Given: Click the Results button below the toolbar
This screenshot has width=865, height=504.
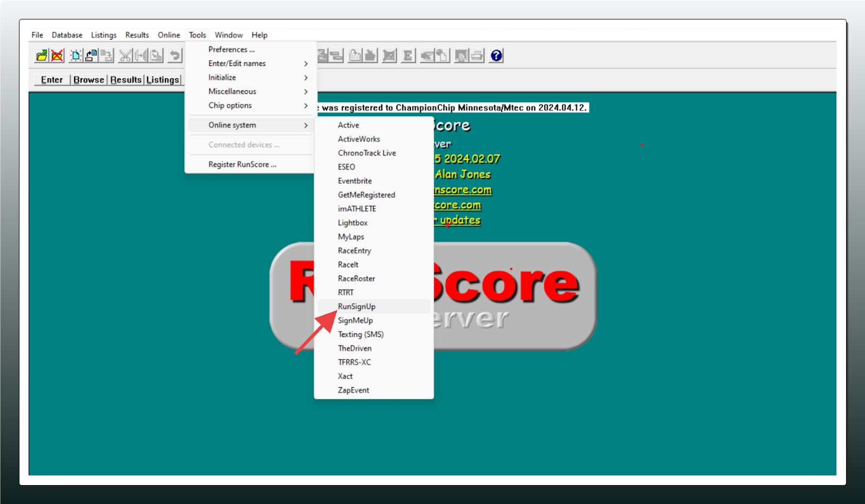Looking at the screenshot, I should (x=126, y=79).
